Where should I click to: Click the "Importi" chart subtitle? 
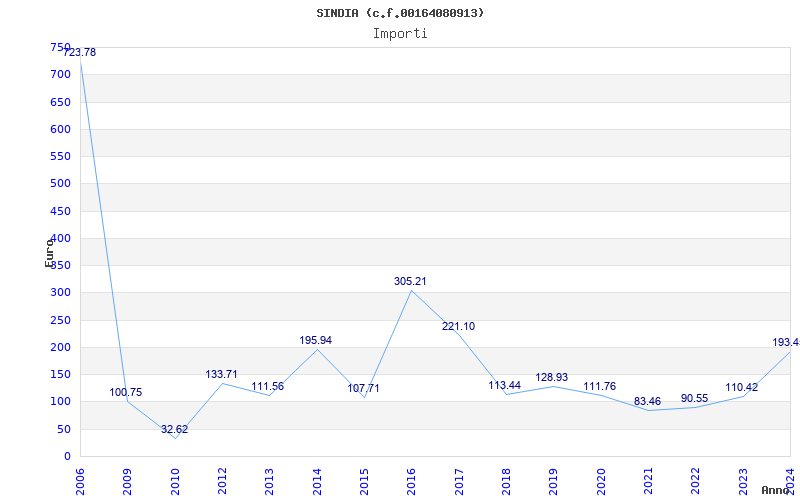[x=400, y=33]
